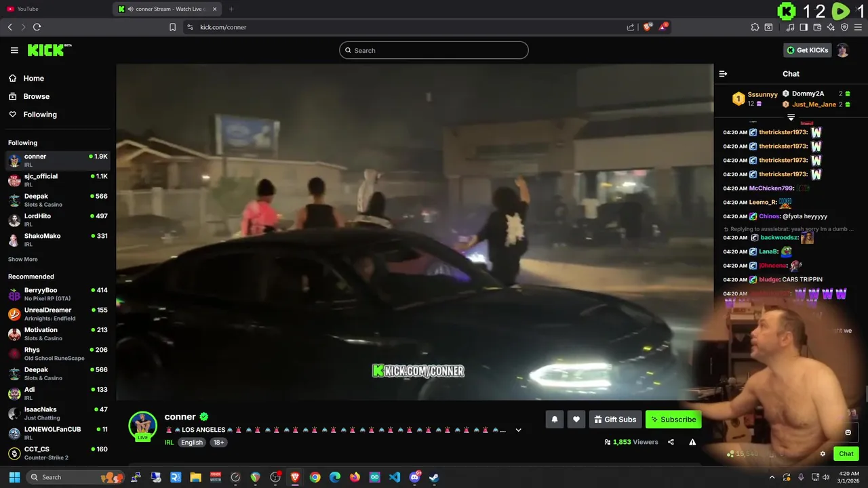Open a new browser tab

click(x=231, y=9)
